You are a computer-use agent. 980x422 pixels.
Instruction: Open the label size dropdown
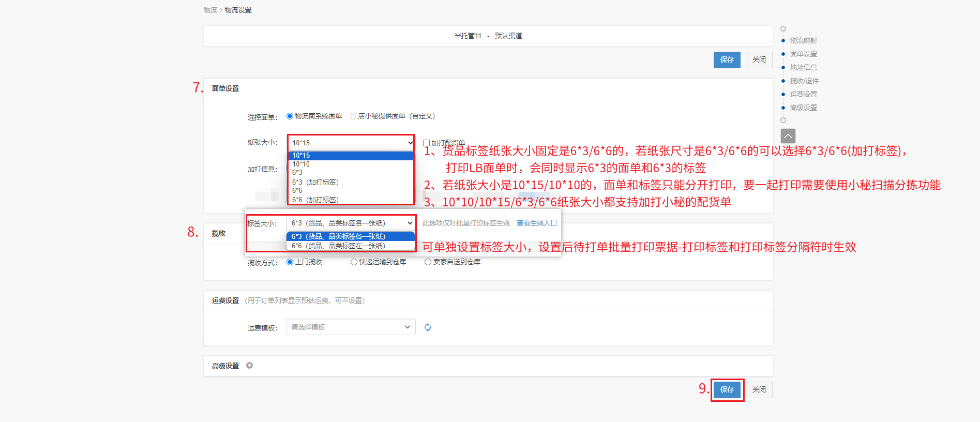[351, 223]
